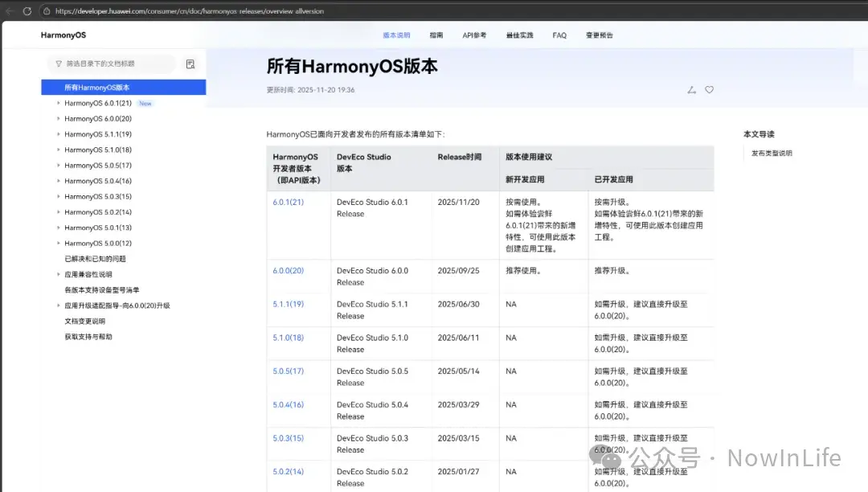Click the filter funnel icon in sidebar
This screenshot has width=868, height=492.
click(x=59, y=64)
